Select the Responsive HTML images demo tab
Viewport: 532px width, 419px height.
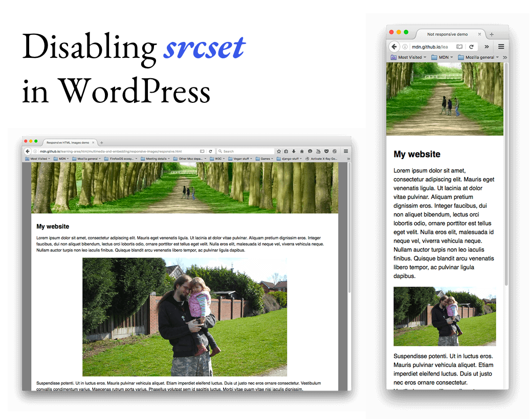[68, 142]
